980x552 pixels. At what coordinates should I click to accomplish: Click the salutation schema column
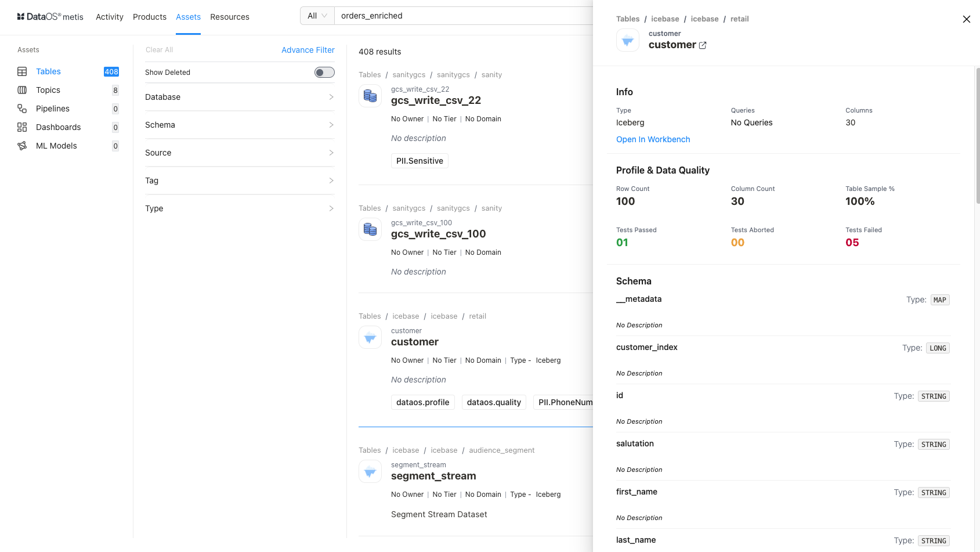(635, 443)
